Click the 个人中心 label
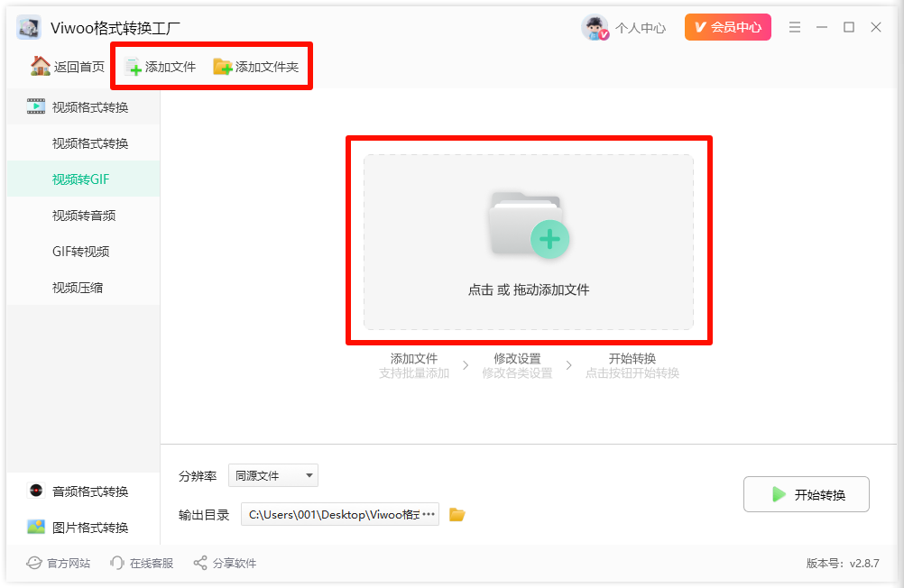904x588 pixels. click(641, 28)
